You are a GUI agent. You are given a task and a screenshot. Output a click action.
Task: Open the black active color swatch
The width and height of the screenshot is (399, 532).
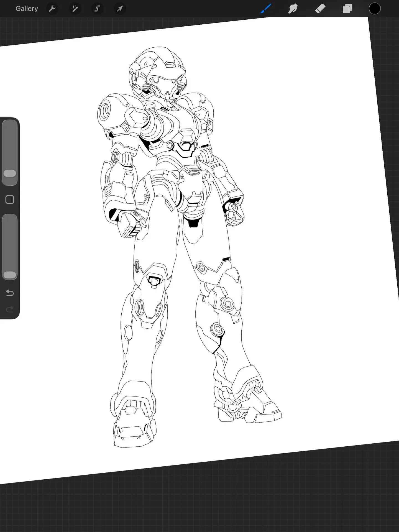click(375, 9)
